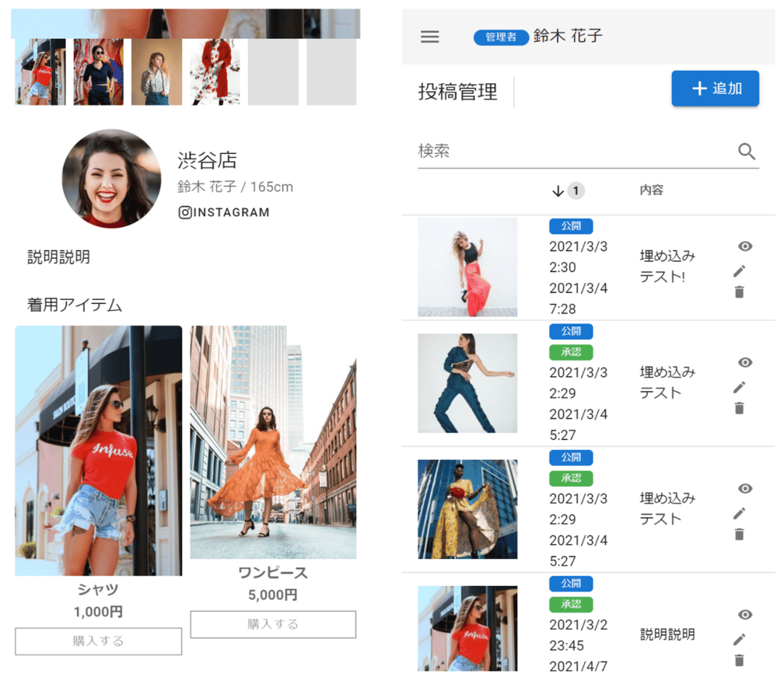784x684 pixels.
Task: Open the hamburger navigation menu
Action: [x=429, y=37]
